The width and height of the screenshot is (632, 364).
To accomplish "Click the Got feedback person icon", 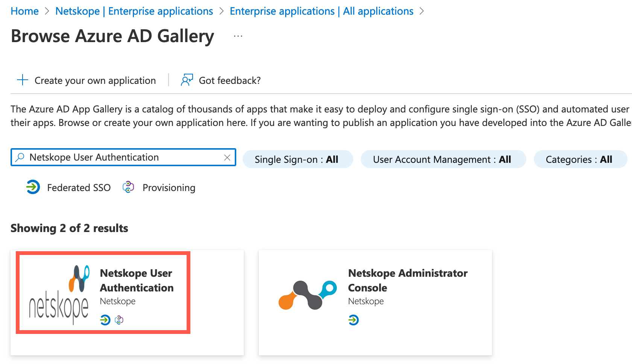I will pyautogui.click(x=187, y=80).
